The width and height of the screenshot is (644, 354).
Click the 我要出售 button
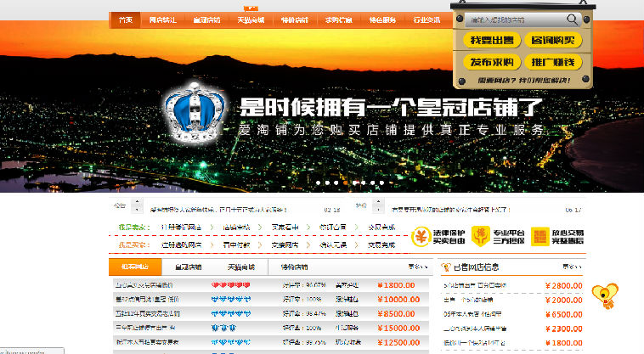click(x=492, y=40)
